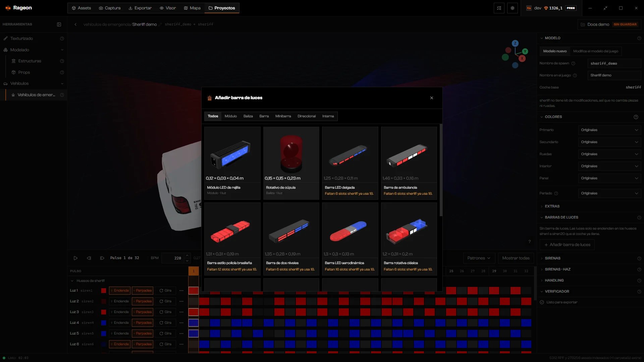
Task: Select Rotativo de cúpula light thumbnail
Action: click(x=291, y=163)
